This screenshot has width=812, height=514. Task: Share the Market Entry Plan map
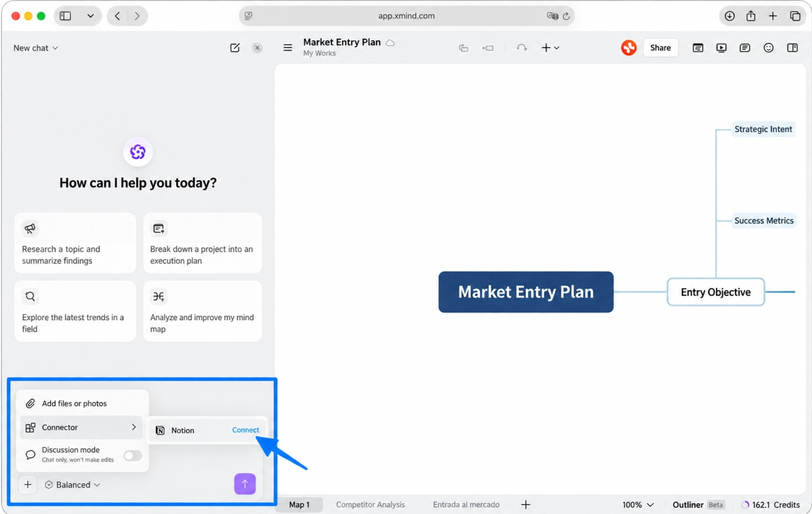[x=660, y=48]
